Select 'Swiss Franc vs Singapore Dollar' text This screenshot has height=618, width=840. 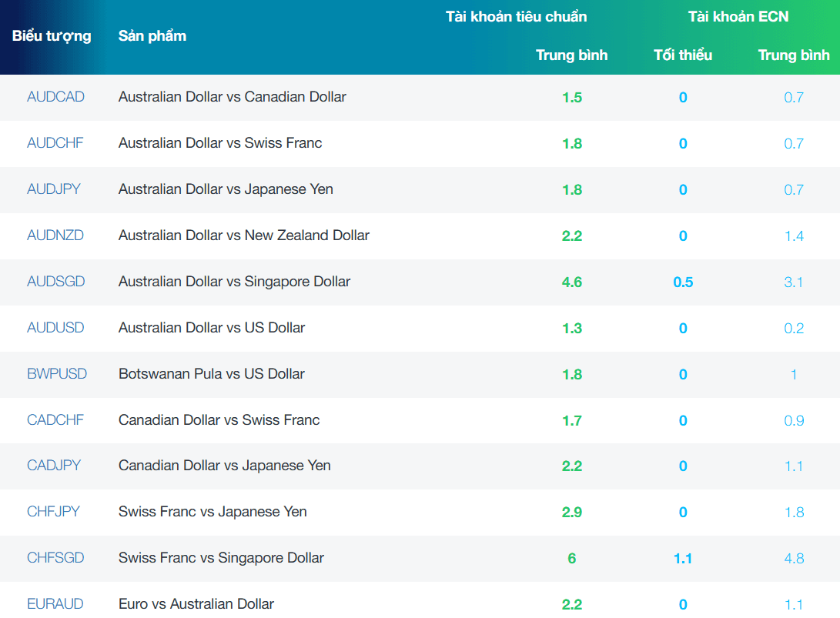221,558
